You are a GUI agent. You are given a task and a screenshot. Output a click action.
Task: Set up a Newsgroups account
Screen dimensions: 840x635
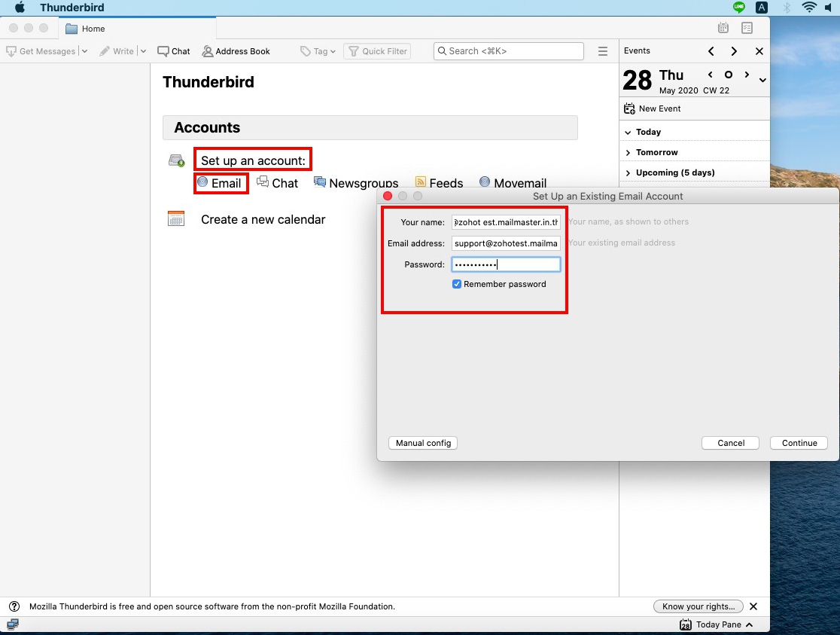click(x=356, y=183)
